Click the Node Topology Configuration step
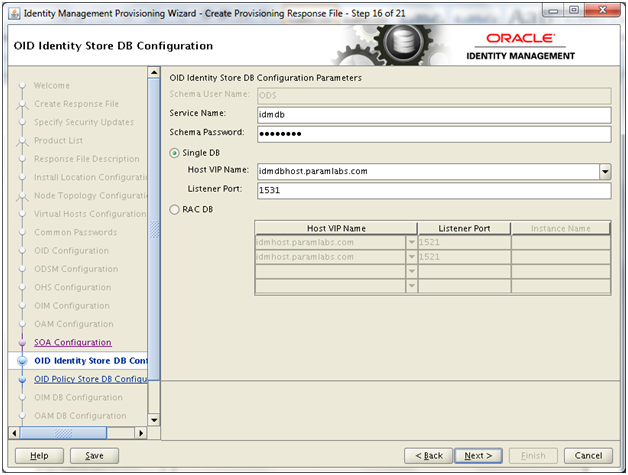The height and width of the screenshot is (475, 628). coord(91,196)
